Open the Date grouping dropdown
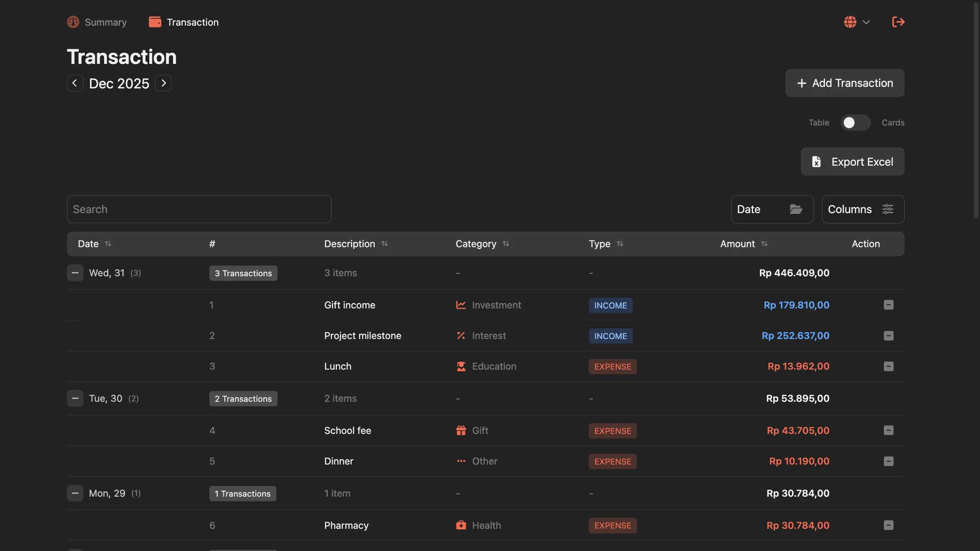Image resolution: width=980 pixels, height=551 pixels. pos(772,209)
